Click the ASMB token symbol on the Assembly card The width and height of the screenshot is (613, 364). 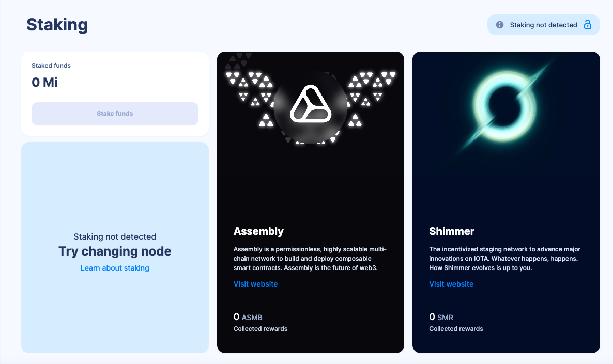pos(252,318)
